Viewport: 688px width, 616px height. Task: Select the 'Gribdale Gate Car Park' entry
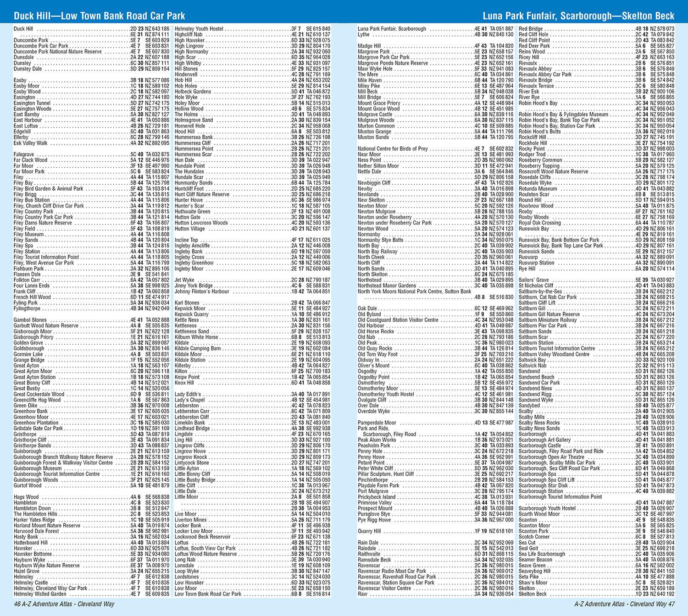point(92,429)
